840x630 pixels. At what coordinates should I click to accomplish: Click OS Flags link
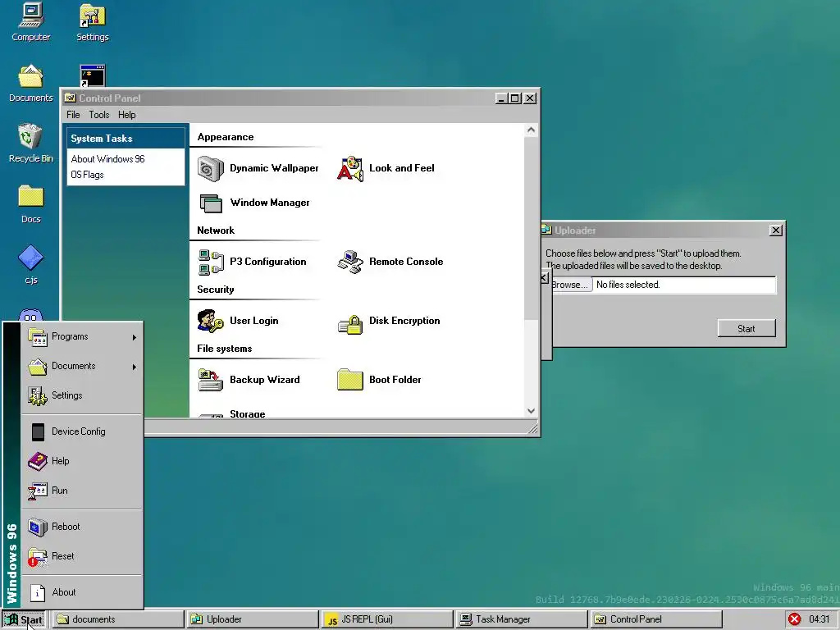coord(87,175)
